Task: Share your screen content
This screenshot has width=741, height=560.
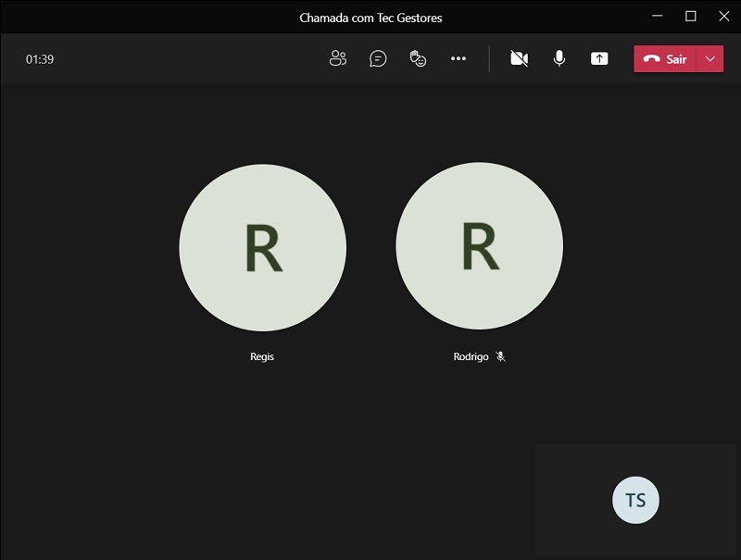Action: [599, 58]
